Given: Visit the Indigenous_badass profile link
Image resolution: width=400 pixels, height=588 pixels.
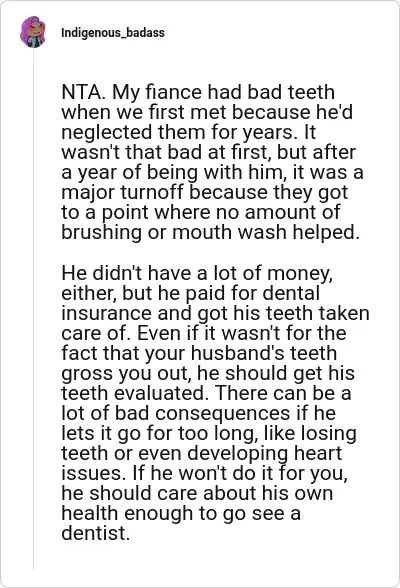Looking at the screenshot, I should click(112, 33).
